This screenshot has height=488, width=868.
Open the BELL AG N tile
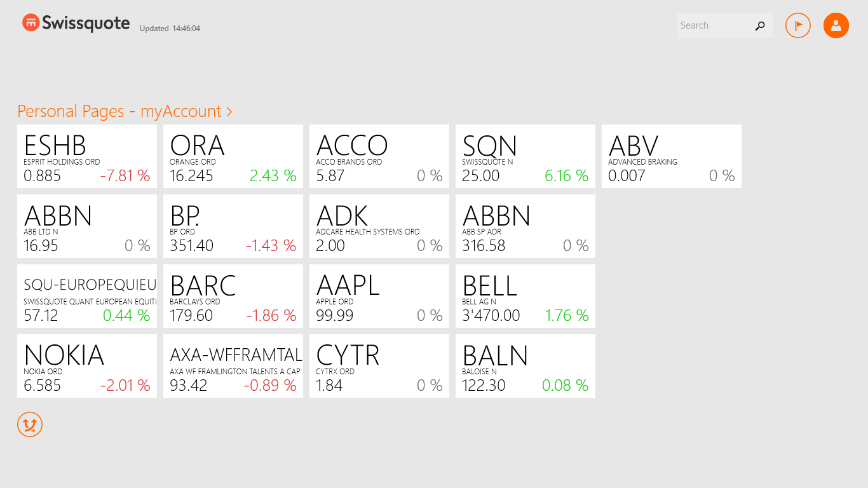[x=526, y=296]
